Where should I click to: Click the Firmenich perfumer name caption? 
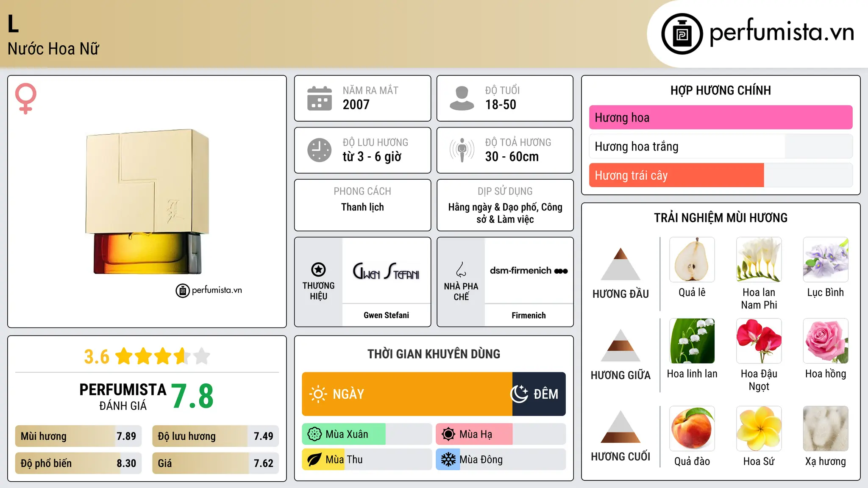[x=529, y=315]
